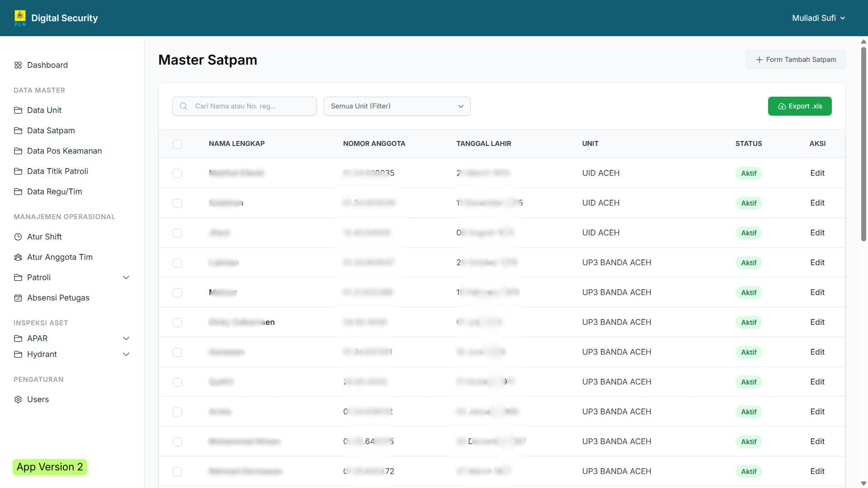Click the scrollbar down arrow
Screen dimensions: 868x488
863,483
